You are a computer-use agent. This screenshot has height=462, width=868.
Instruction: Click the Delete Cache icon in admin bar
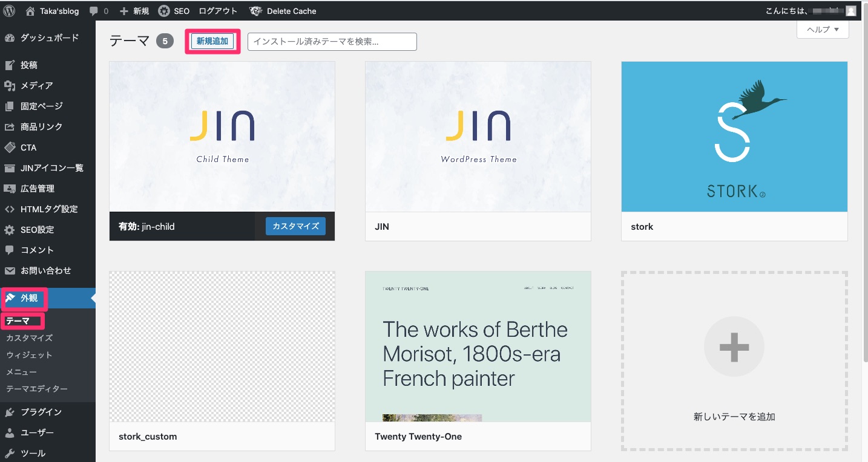point(255,11)
